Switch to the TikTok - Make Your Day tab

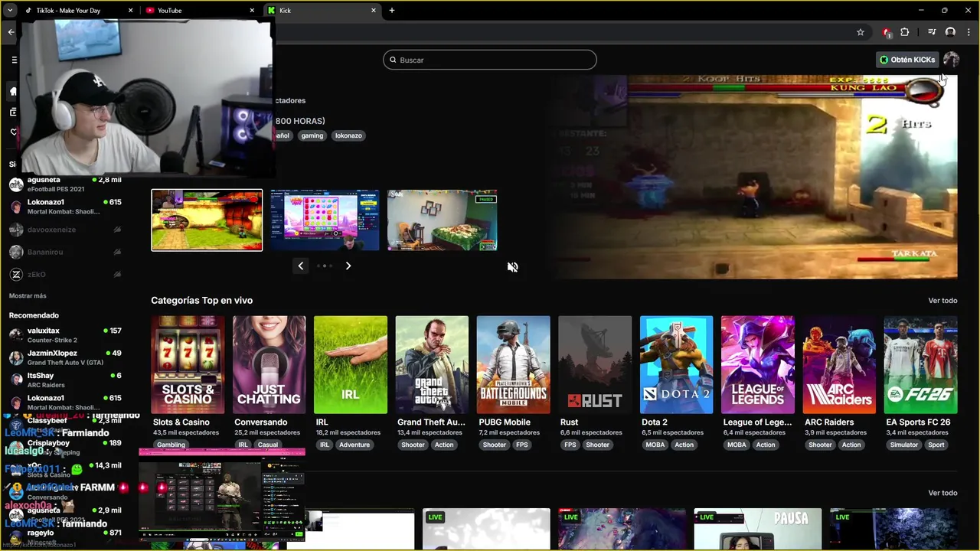(78, 11)
